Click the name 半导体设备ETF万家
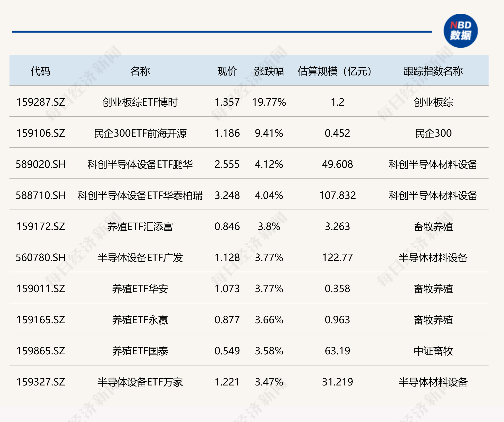This screenshot has height=422, width=504. 140,382
